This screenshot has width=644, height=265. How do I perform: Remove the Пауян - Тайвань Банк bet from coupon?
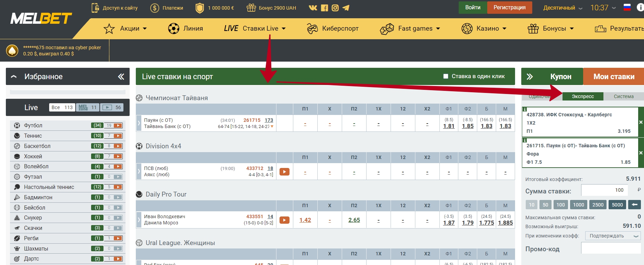click(641, 153)
